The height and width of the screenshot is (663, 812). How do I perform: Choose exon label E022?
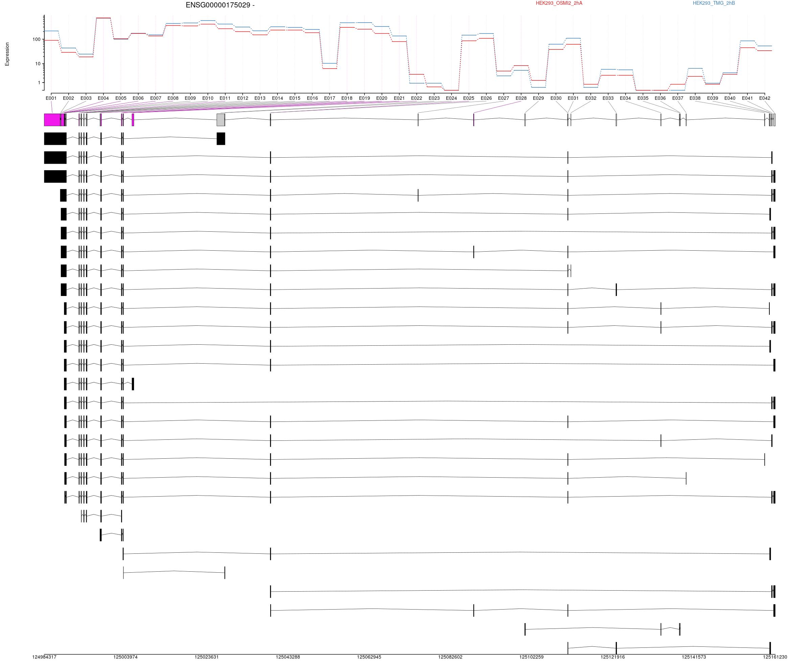(x=417, y=98)
